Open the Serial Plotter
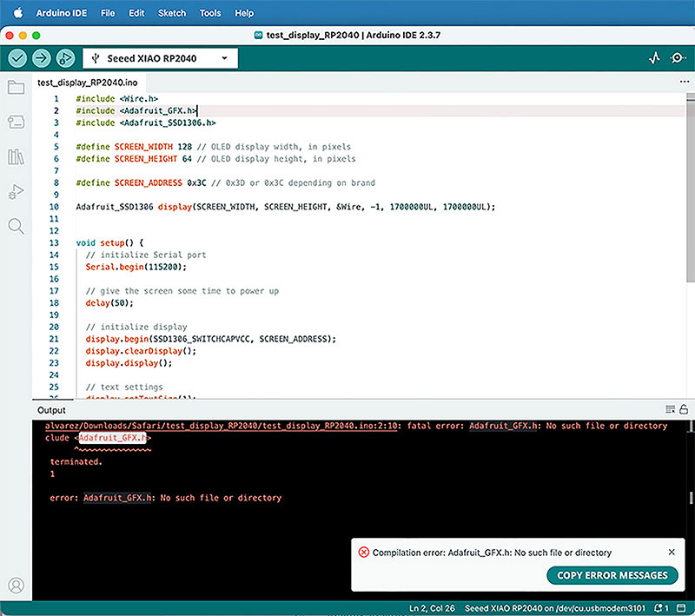Viewport: 695px width, 616px height. click(654, 58)
